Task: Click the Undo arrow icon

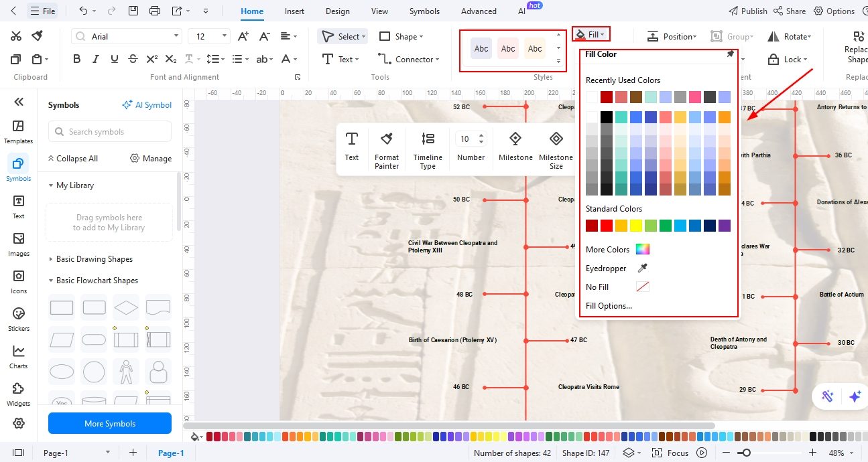Action: pos(82,11)
